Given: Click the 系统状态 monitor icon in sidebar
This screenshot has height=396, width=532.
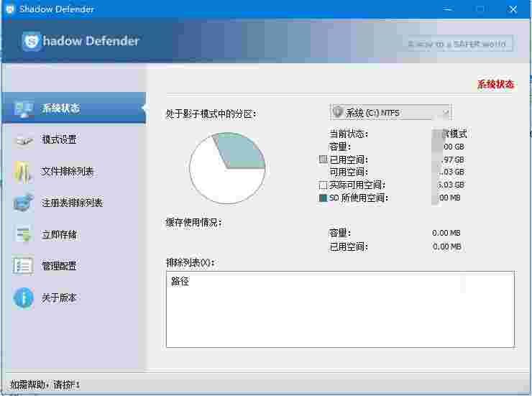Looking at the screenshot, I should tap(24, 109).
